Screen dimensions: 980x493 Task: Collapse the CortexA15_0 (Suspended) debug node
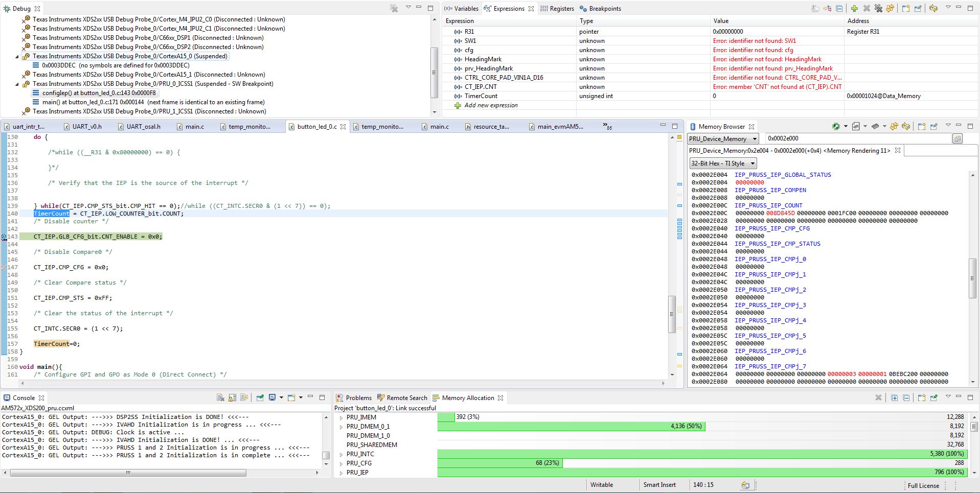pos(17,57)
